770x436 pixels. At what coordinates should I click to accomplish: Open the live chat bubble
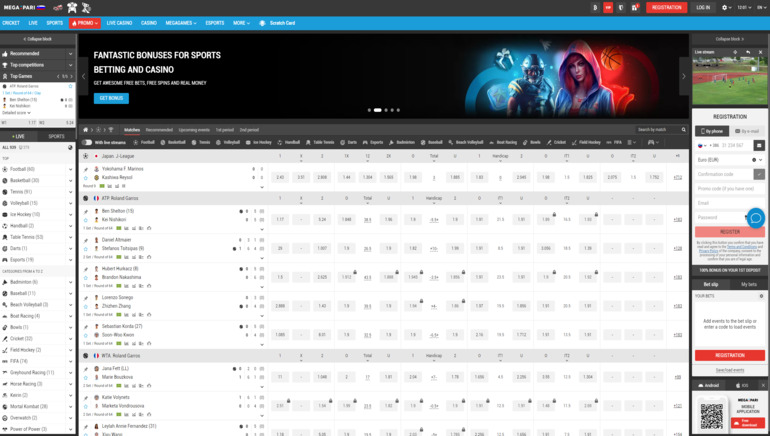pos(756,218)
